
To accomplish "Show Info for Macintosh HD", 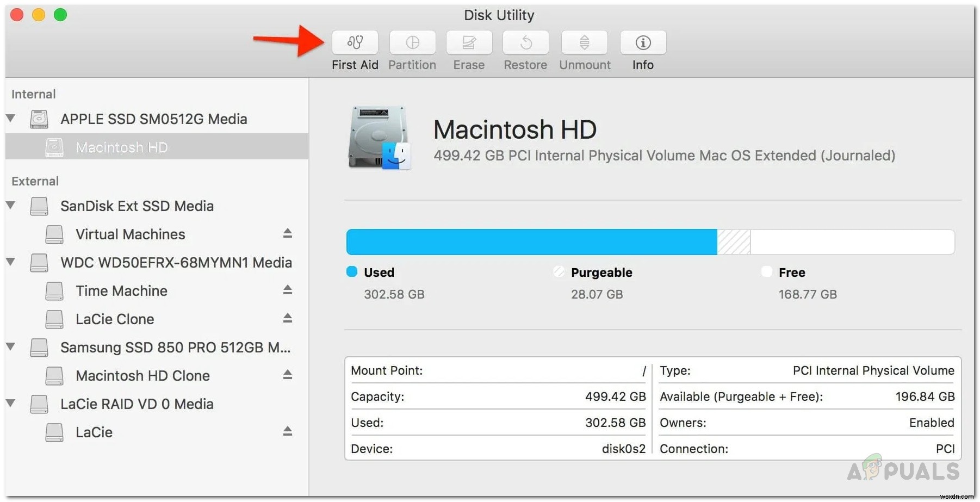I will click(x=642, y=49).
